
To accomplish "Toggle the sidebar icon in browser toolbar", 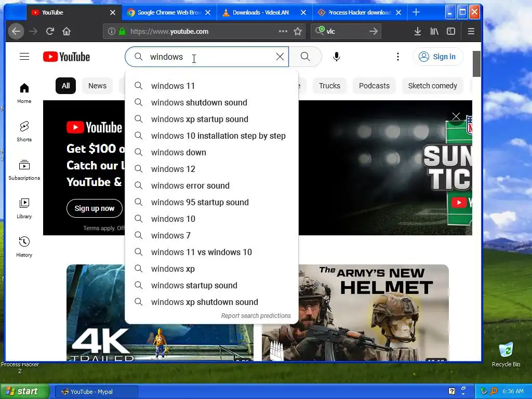I will [x=450, y=32].
